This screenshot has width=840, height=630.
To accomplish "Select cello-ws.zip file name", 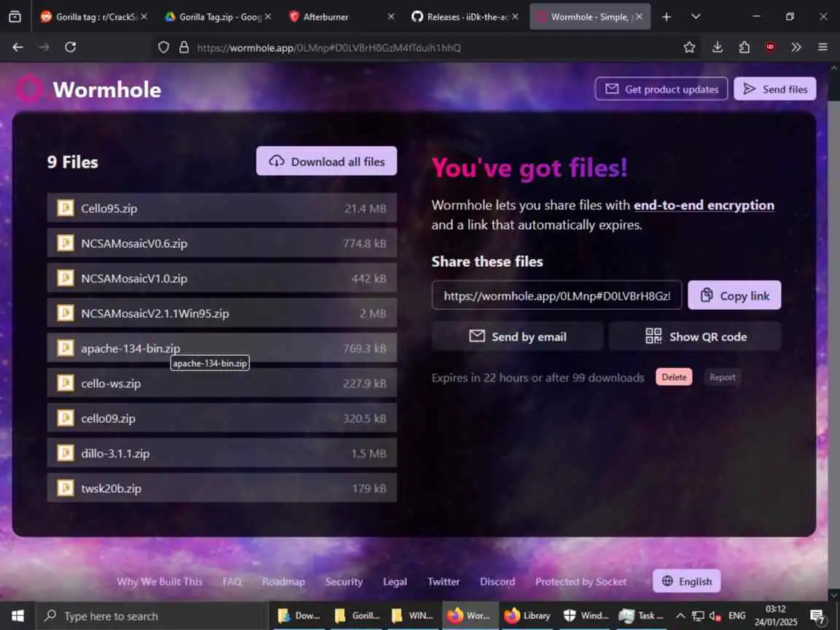I will click(x=111, y=384).
